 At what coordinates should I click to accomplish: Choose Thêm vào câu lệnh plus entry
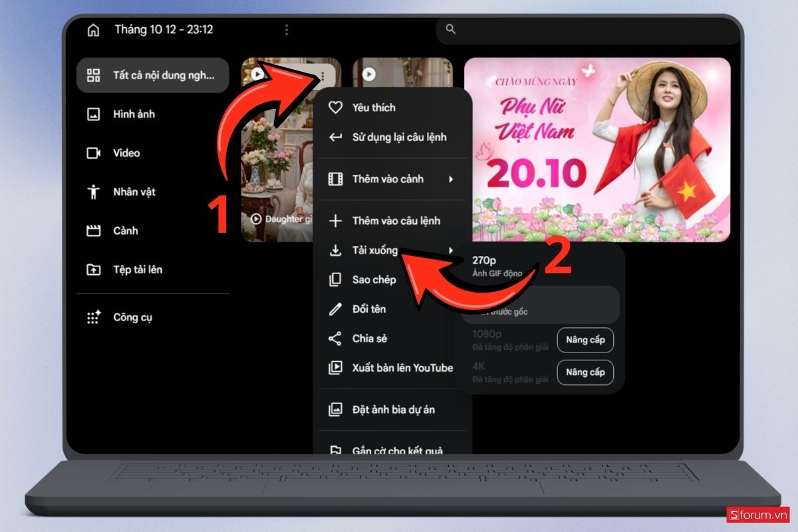(x=392, y=220)
